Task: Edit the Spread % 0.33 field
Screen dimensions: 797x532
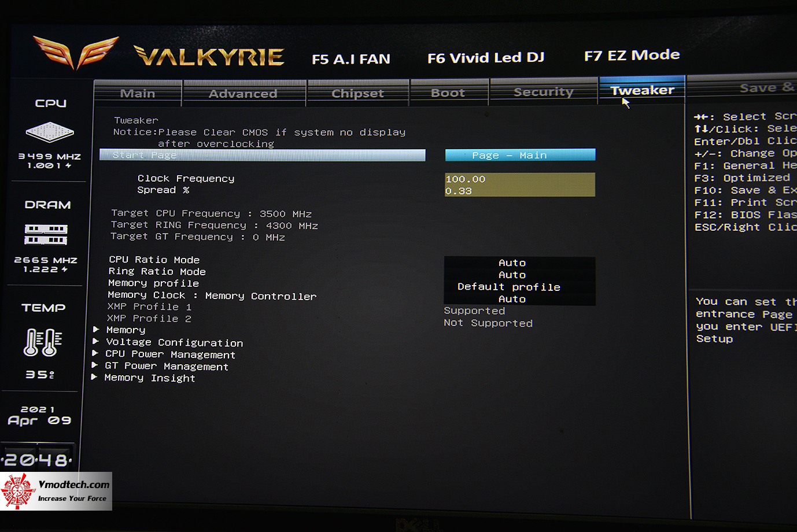Action: click(519, 191)
